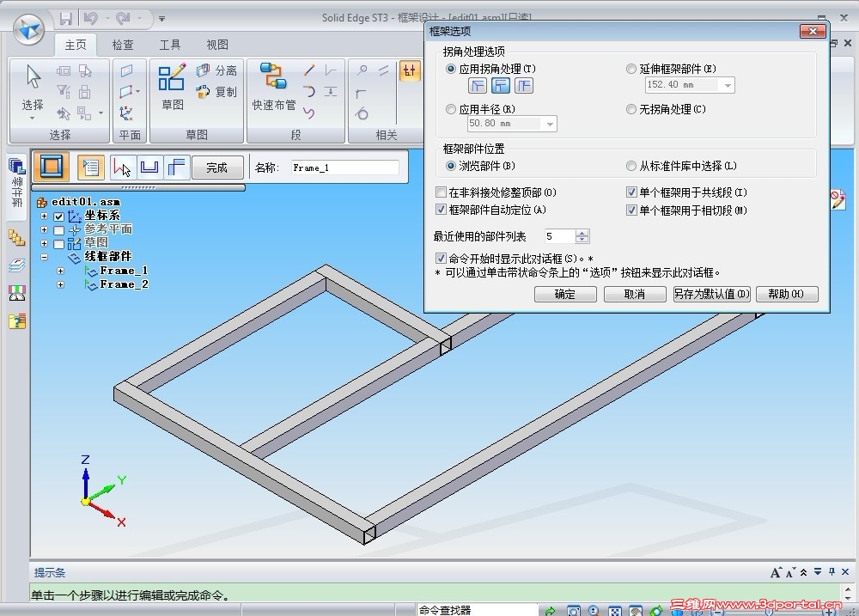Image resolution: width=859 pixels, height=616 pixels.
Task: Click 另存为默认值 button
Action: click(x=711, y=295)
